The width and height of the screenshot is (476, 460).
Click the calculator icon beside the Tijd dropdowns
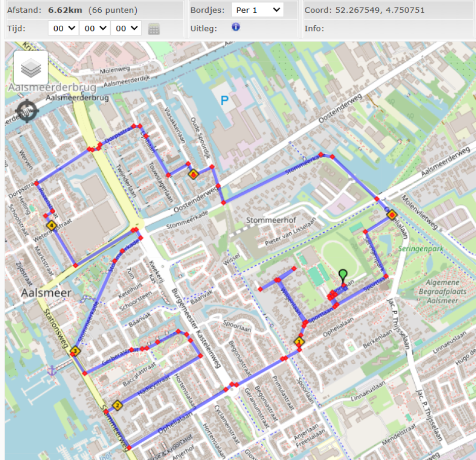pyautogui.click(x=153, y=28)
